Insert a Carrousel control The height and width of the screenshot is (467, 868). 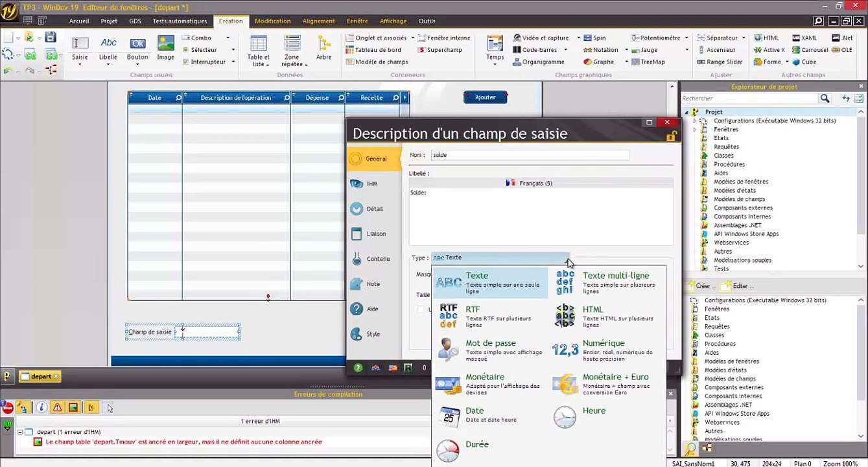[x=810, y=50]
